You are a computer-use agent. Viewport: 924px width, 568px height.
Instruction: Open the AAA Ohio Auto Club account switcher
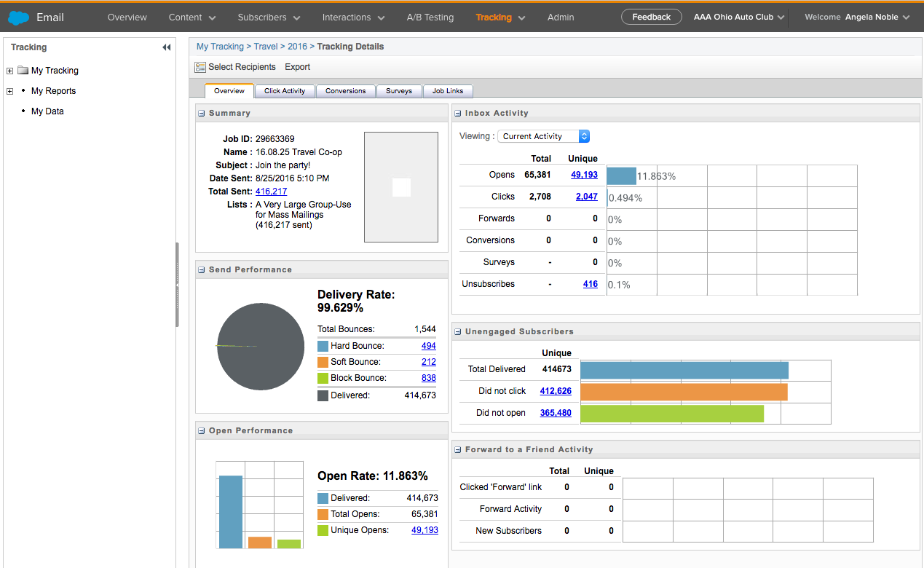pyautogui.click(x=739, y=17)
